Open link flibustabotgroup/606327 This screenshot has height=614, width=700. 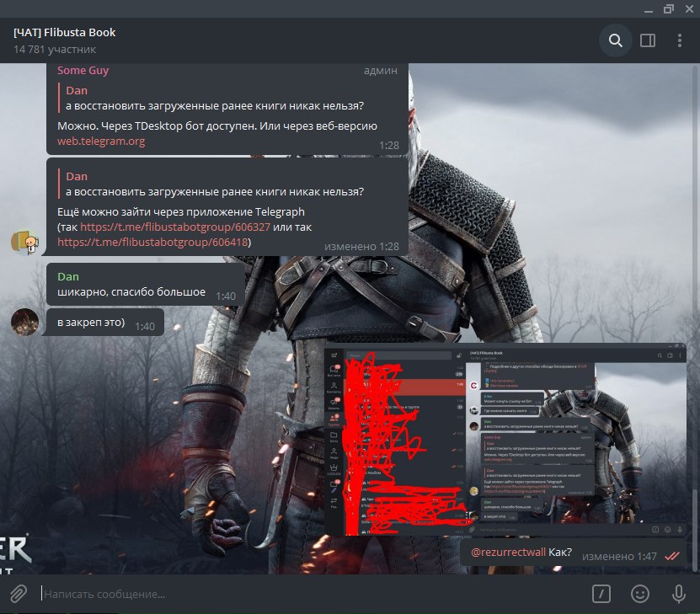(x=175, y=227)
